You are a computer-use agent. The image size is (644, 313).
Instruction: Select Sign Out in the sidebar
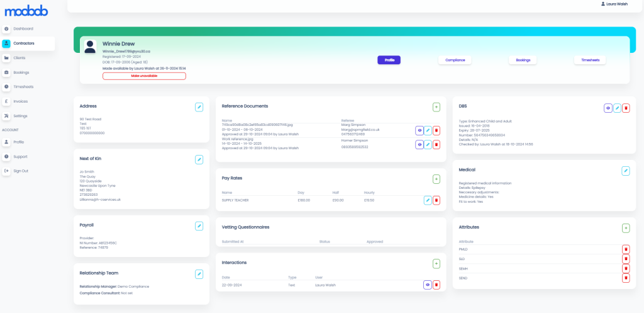(x=21, y=171)
